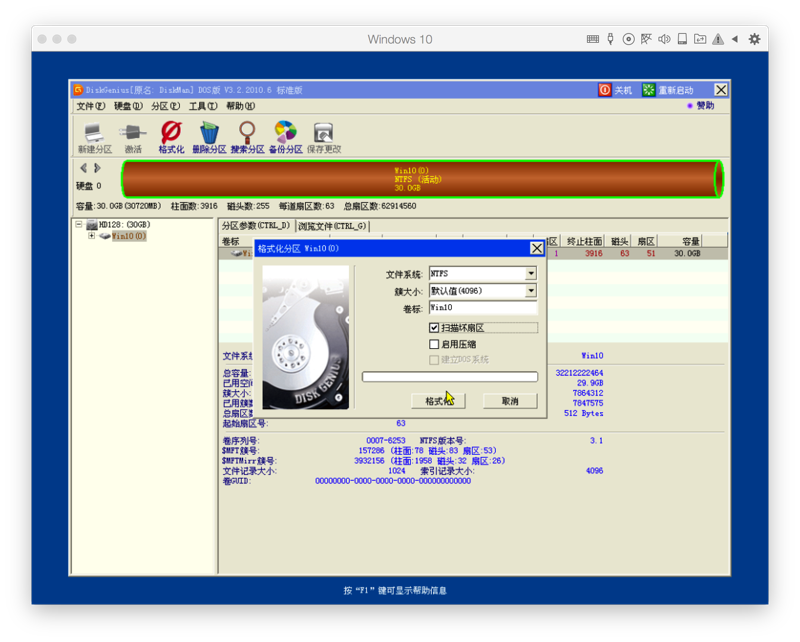Click the VM CD/DVD disc icon
800x642 pixels.
point(629,39)
